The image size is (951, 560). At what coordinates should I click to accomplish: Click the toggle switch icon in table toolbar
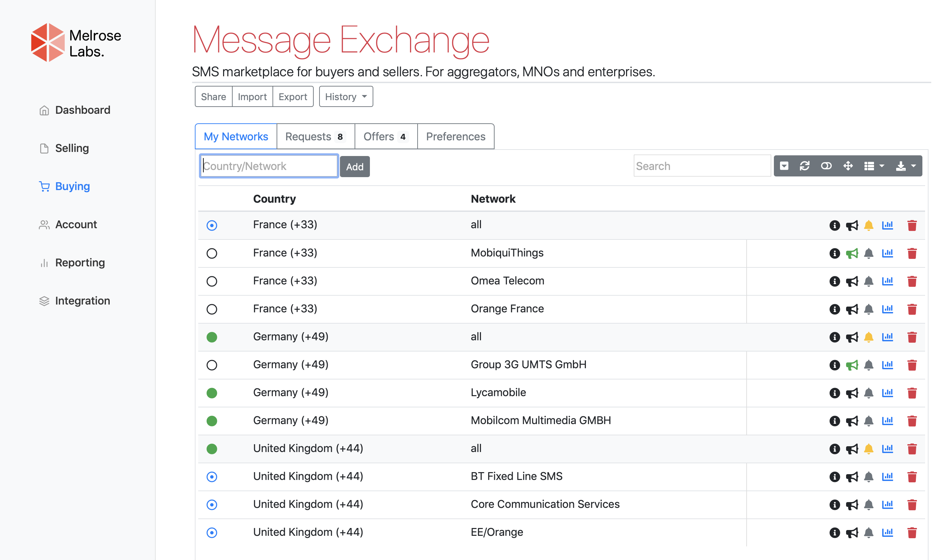(826, 166)
